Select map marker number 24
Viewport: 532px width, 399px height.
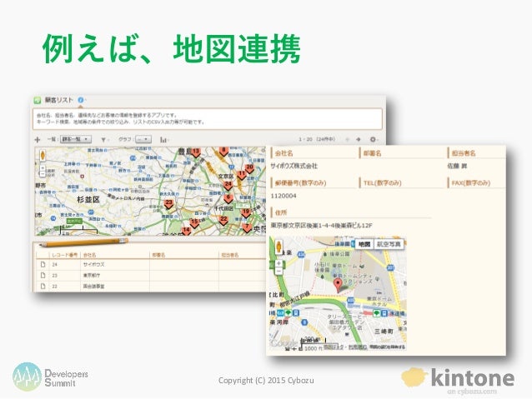tap(228, 185)
